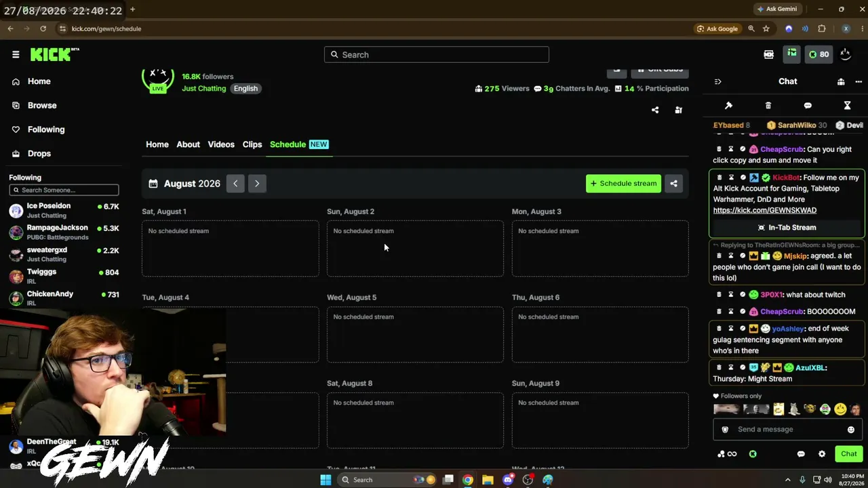
Task: Click the Ask Google button in address bar
Action: coord(717,28)
